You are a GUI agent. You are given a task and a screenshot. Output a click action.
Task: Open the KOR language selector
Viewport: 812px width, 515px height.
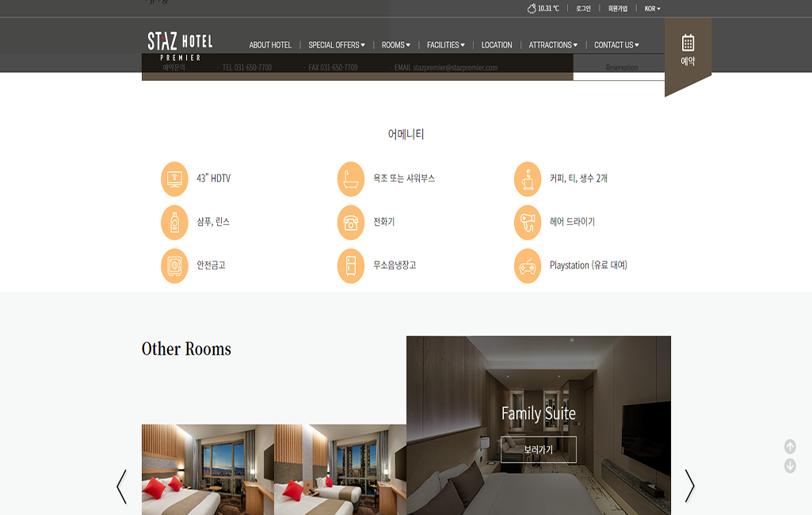(x=653, y=8)
